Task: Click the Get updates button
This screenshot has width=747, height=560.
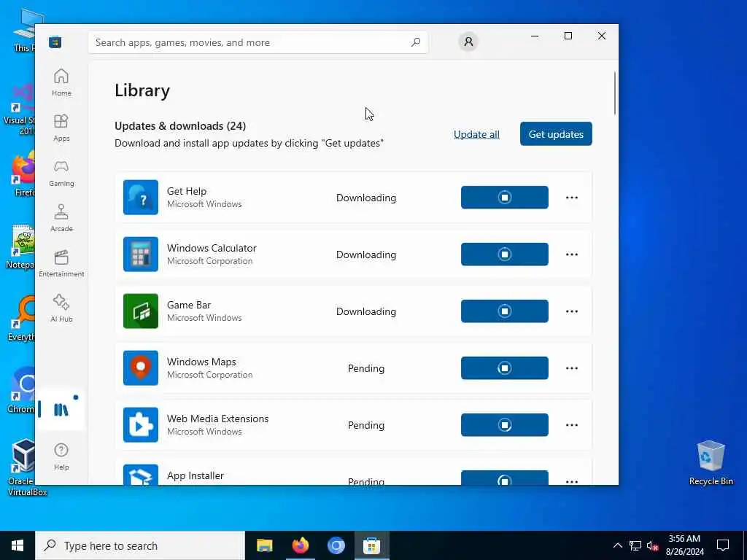Action: 556,134
